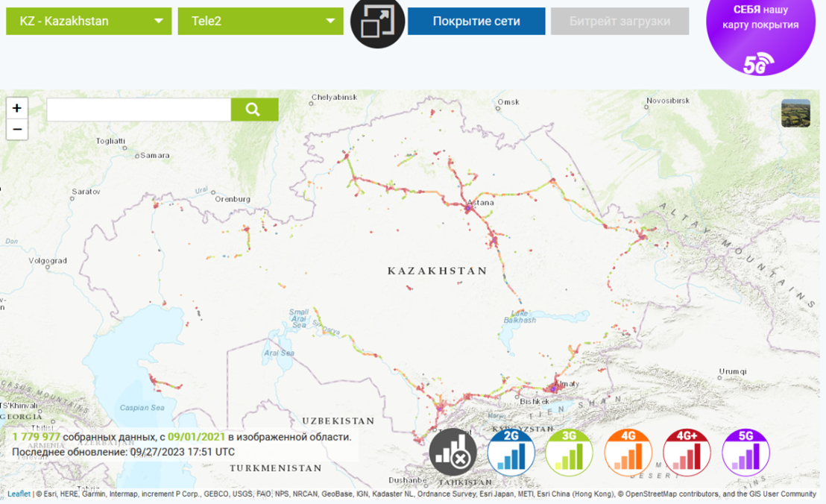Toggle the 5G coverage layer

[745, 453]
